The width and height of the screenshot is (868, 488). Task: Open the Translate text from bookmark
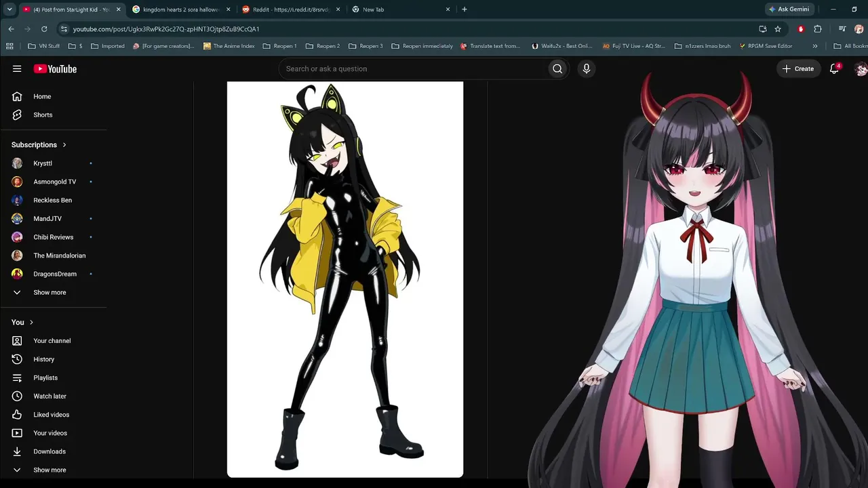point(490,46)
